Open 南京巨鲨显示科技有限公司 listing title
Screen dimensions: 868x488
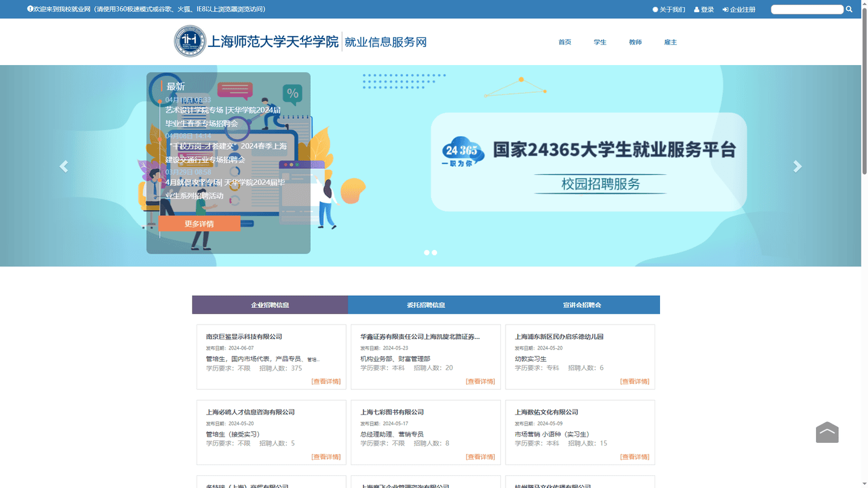[244, 337]
